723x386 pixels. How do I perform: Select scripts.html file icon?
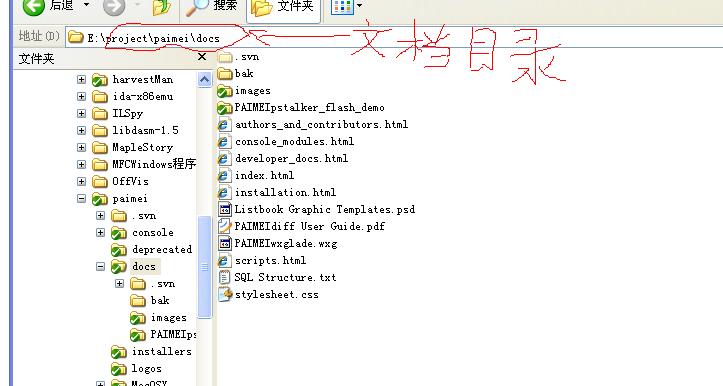click(225, 261)
